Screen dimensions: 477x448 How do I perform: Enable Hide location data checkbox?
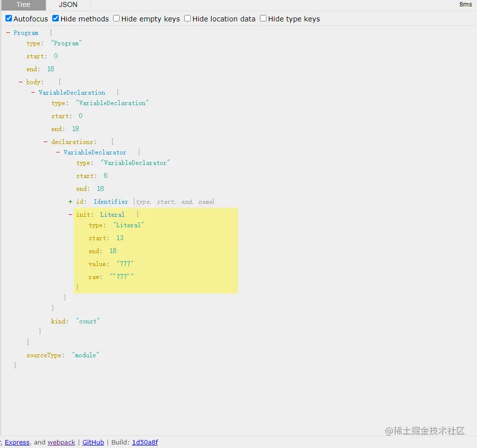(187, 18)
